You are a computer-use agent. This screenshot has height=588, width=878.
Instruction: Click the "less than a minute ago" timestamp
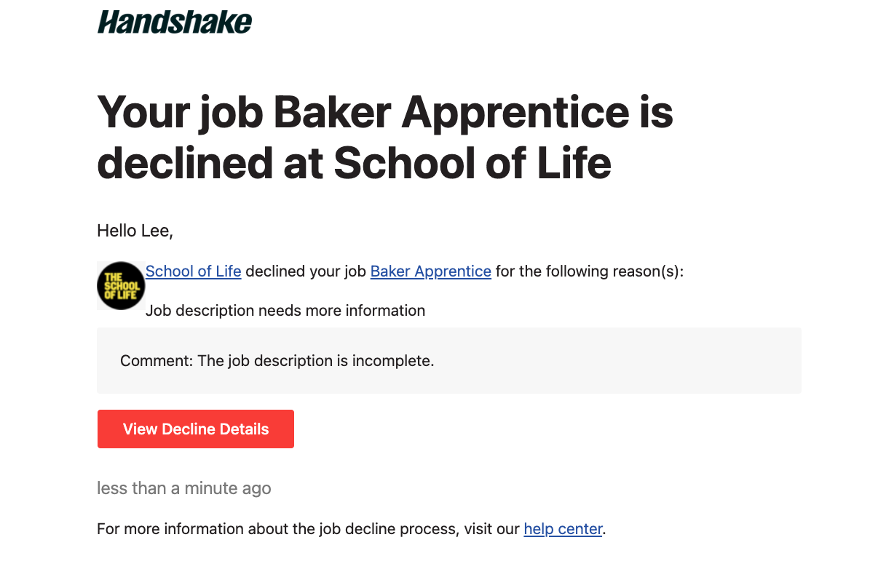183,488
